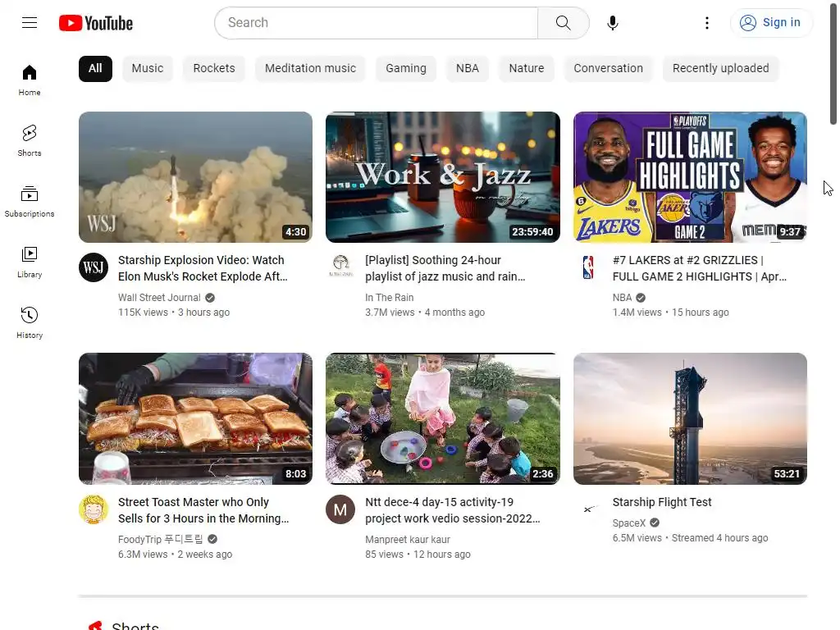The width and height of the screenshot is (840, 630).
Task: Open Shorts from sidebar
Action: (30, 141)
